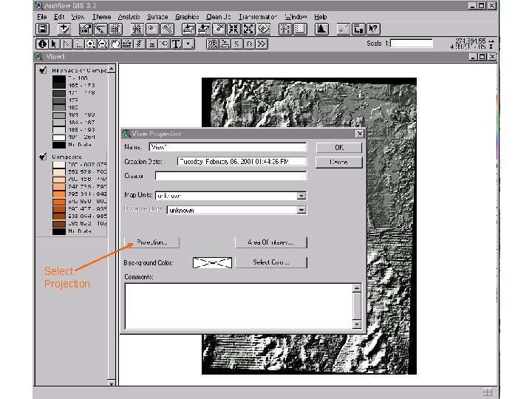The width and height of the screenshot is (532, 399).
Task: Click the Creator input field
Action: coord(231,176)
